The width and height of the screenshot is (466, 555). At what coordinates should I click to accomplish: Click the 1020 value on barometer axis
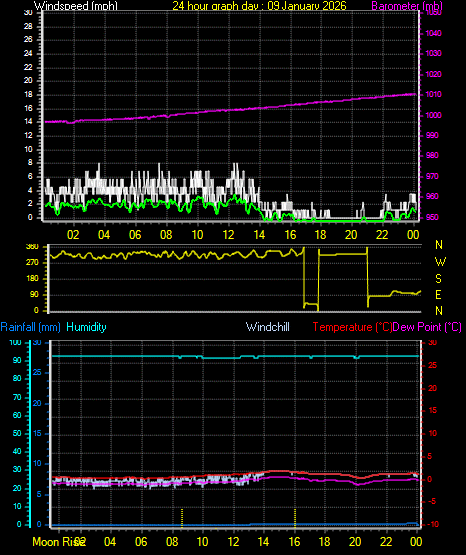click(433, 74)
